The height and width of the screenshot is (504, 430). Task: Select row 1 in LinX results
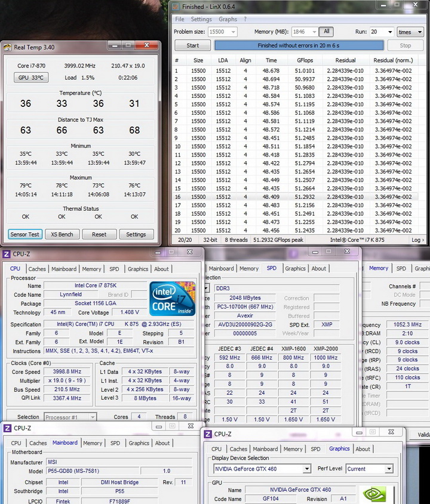pos(296,70)
